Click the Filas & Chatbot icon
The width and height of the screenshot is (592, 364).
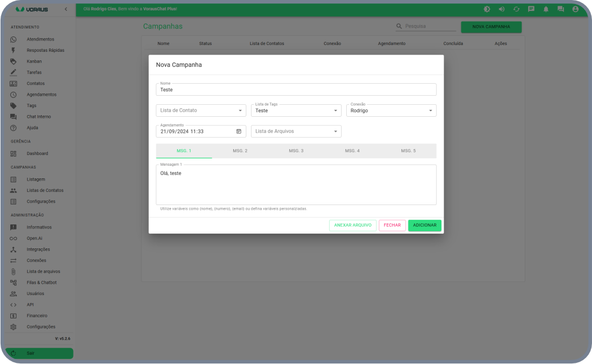14,283
